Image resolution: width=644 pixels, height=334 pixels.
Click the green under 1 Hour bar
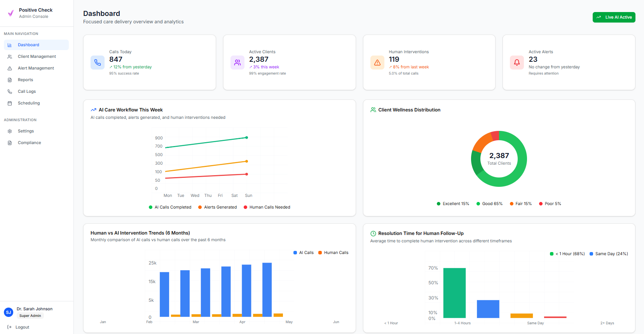pos(454,293)
